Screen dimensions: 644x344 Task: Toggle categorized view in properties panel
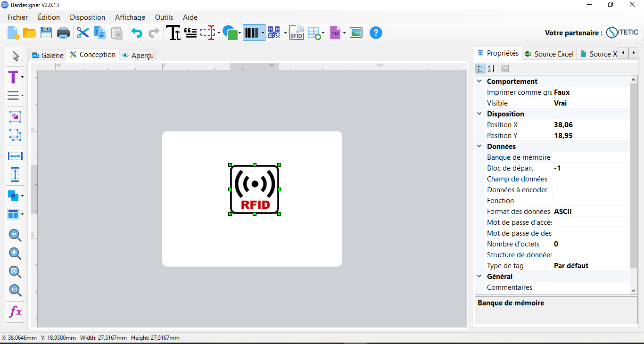coord(480,69)
